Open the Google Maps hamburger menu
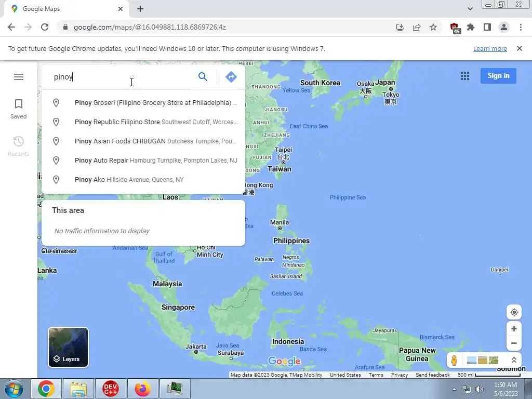The width and height of the screenshot is (532, 399). point(19,77)
